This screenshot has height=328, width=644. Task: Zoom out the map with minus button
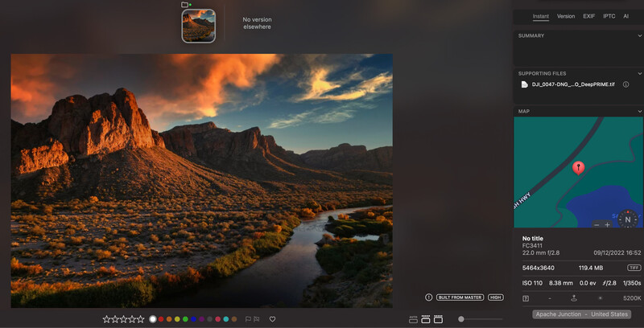point(597,225)
